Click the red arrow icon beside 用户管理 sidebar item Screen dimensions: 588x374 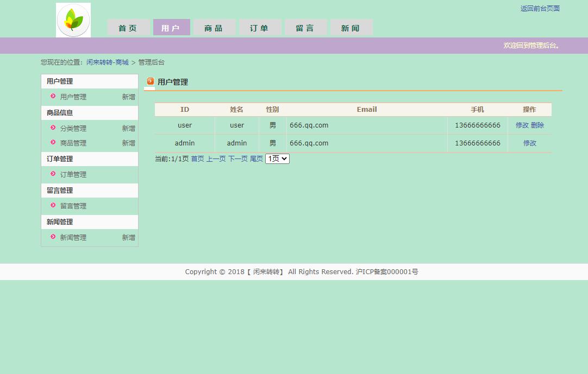tap(53, 97)
